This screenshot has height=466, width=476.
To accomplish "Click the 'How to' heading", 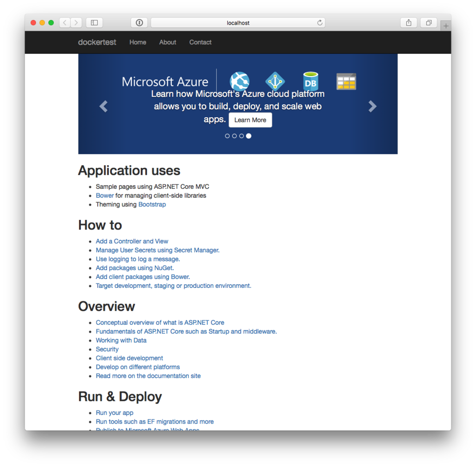I will coord(100,225).
